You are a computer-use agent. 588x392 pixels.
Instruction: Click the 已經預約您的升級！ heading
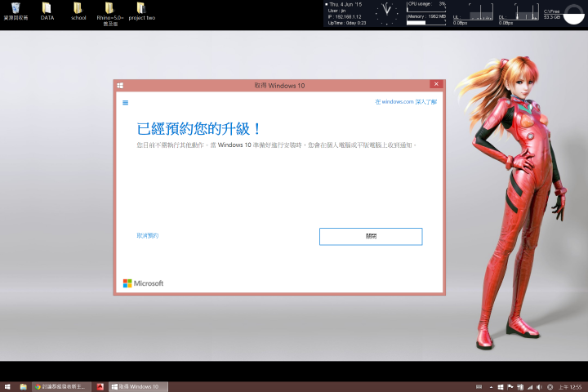point(198,129)
